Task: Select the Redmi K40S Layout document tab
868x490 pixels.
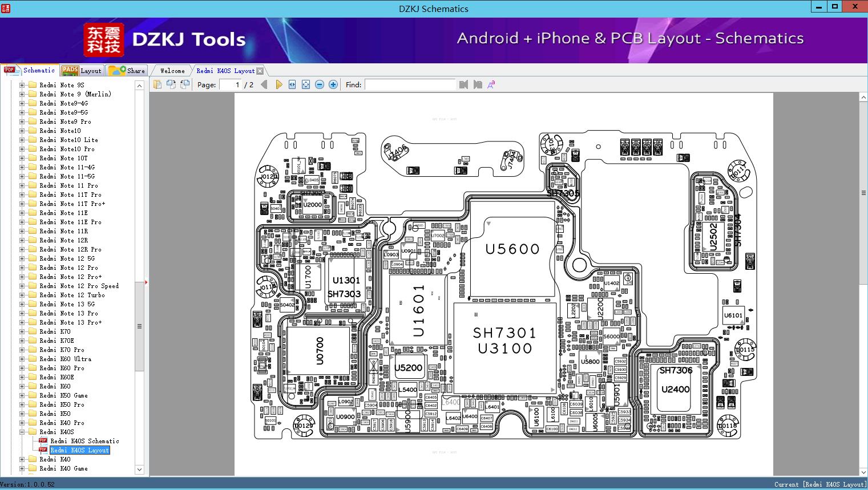Action: click(225, 71)
